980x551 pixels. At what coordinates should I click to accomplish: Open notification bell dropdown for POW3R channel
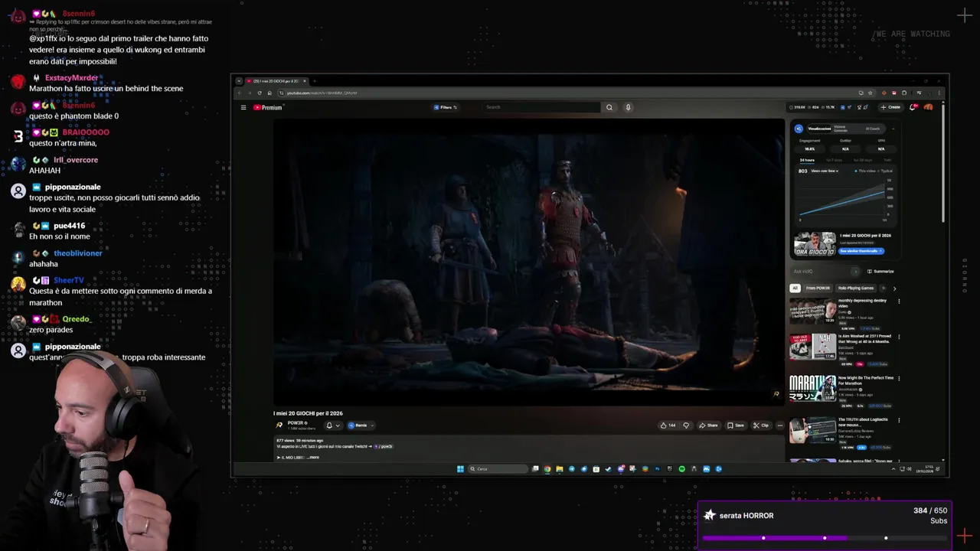coord(333,425)
